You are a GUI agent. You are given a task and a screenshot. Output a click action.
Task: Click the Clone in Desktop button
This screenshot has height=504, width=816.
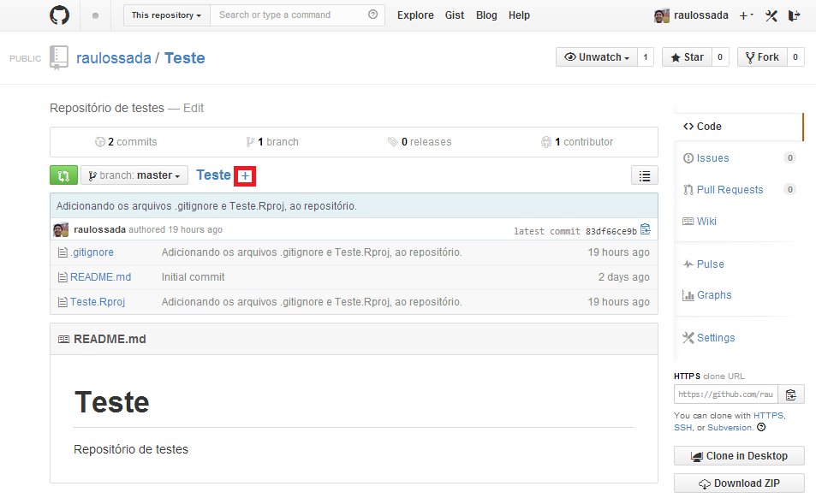(x=739, y=455)
